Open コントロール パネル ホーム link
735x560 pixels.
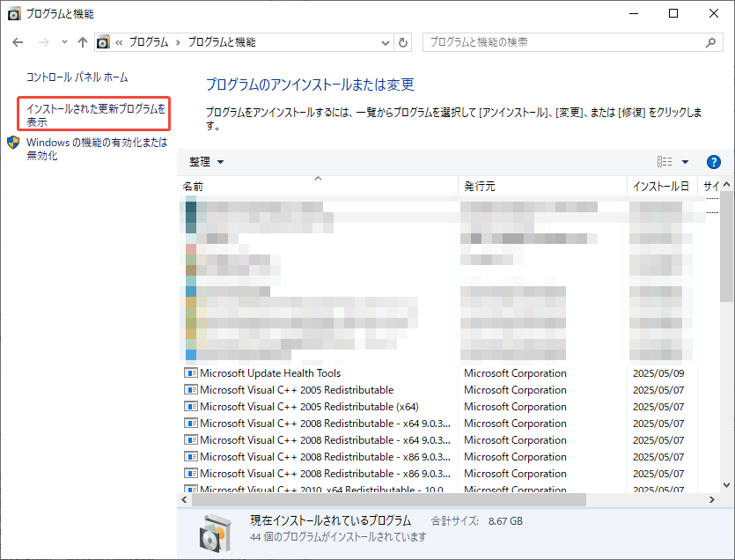[x=77, y=77]
